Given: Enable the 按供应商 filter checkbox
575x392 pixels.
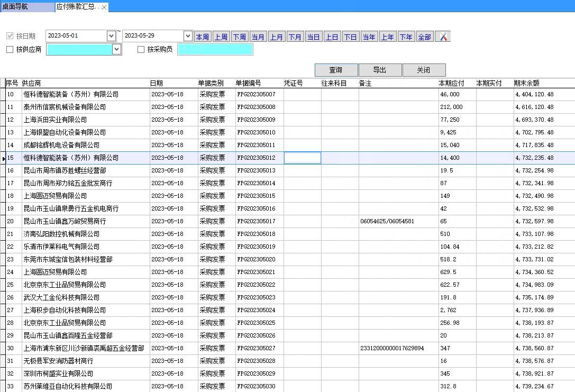Looking at the screenshot, I should pyautogui.click(x=10, y=50).
